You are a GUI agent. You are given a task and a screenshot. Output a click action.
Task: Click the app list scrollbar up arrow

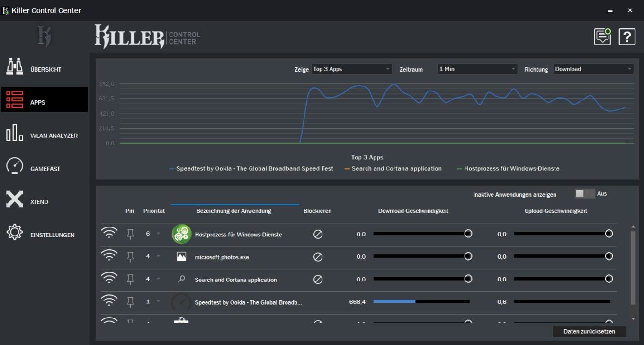pos(633,227)
